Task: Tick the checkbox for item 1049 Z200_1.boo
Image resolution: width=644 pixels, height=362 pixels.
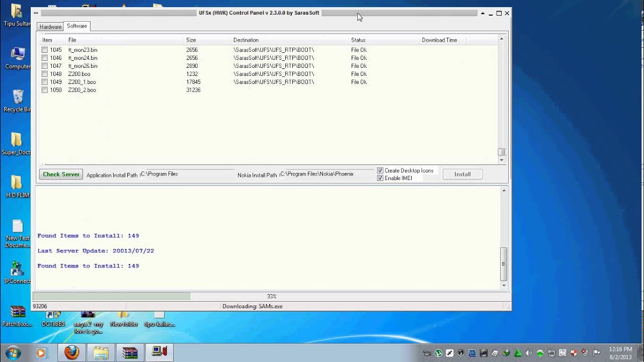Action: tap(45, 82)
